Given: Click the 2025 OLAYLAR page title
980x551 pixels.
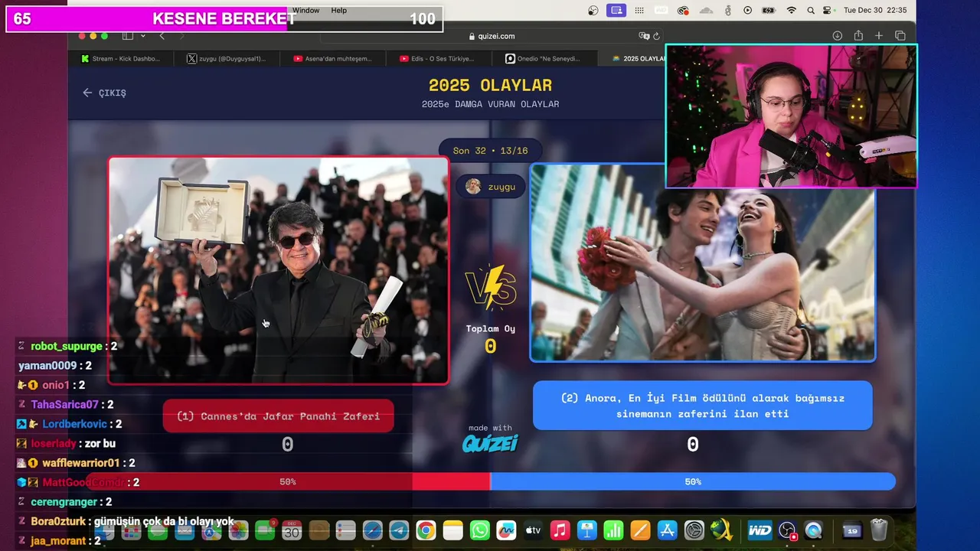Looking at the screenshot, I should pyautogui.click(x=490, y=86).
